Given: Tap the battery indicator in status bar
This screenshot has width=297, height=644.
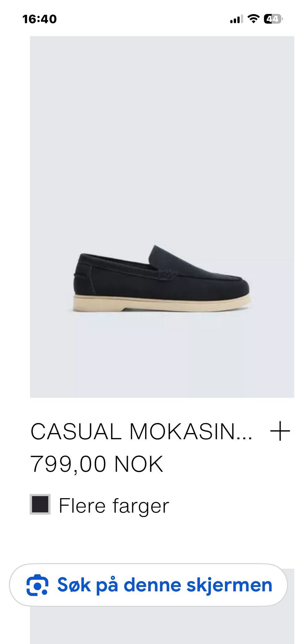Looking at the screenshot, I should [x=273, y=19].
